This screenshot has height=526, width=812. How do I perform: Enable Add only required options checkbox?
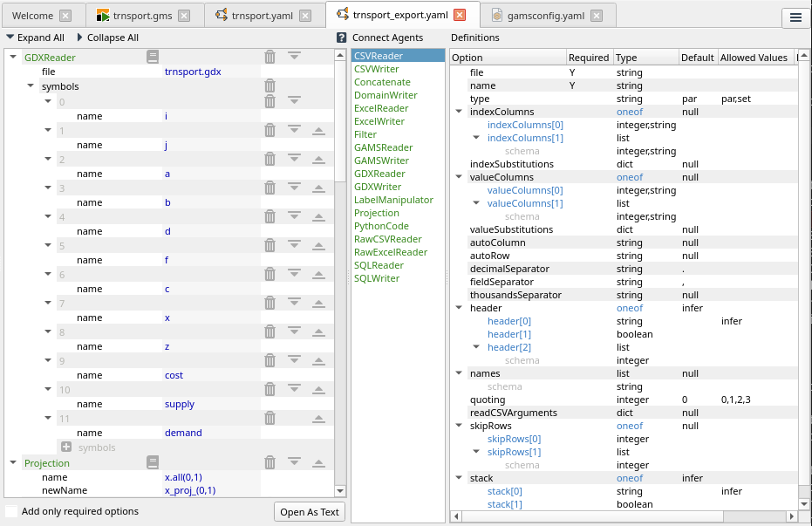(x=11, y=512)
